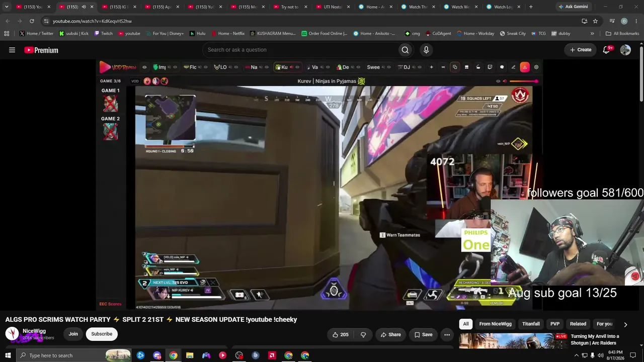The width and height of the screenshot is (644, 362).
Task: Share this video
Action: click(x=391, y=334)
